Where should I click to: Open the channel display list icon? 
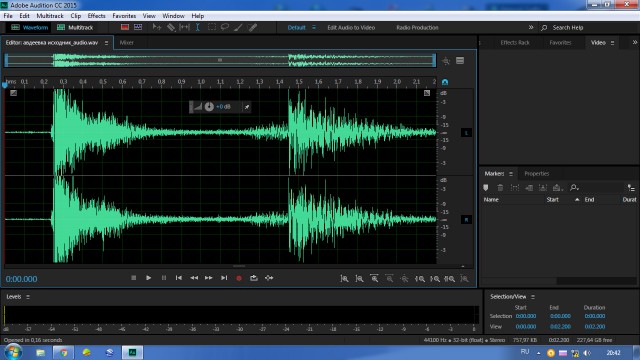(460, 61)
